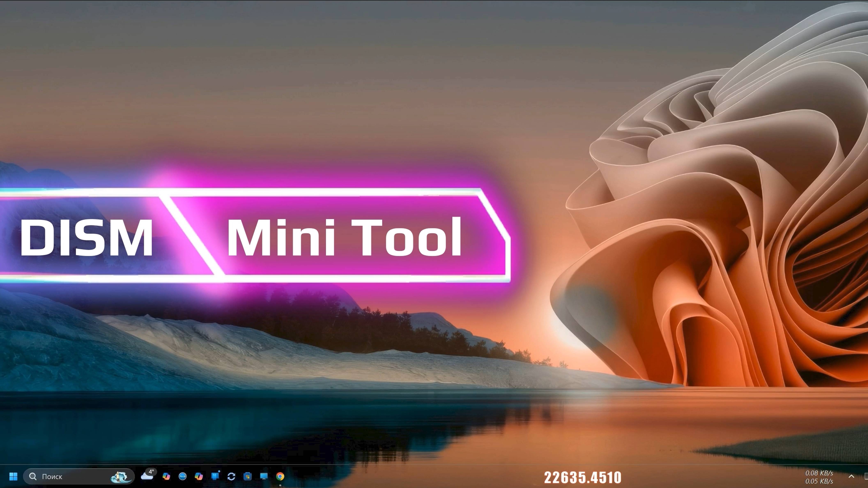This screenshot has height=488, width=868.
Task: Launch the Copilot icon beside the weather widget
Action: tap(166, 476)
